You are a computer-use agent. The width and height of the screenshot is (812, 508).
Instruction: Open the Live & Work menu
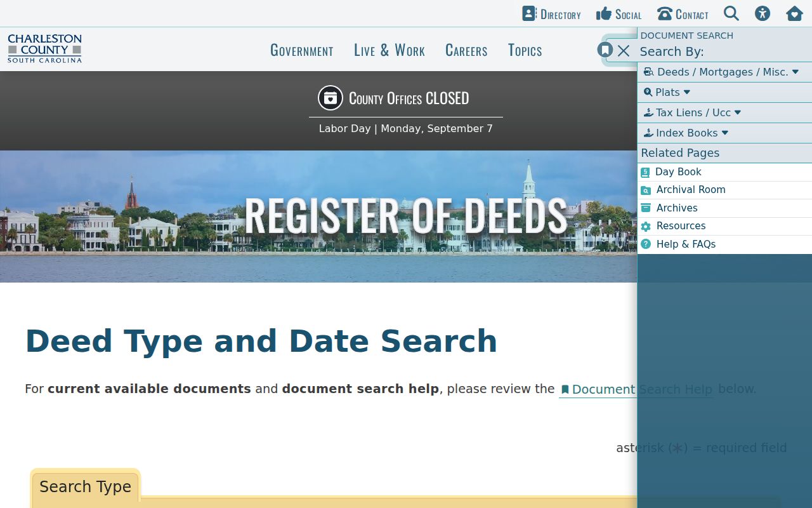390,50
